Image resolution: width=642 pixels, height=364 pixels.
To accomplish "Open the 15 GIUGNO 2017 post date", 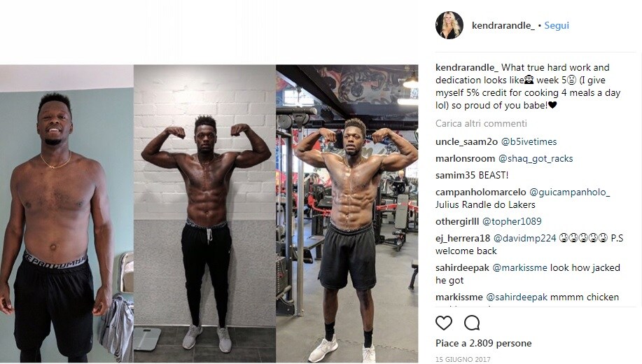I will click(463, 359).
